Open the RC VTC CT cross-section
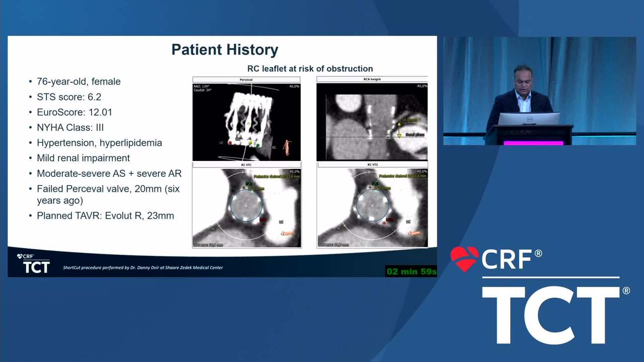 (x=247, y=208)
